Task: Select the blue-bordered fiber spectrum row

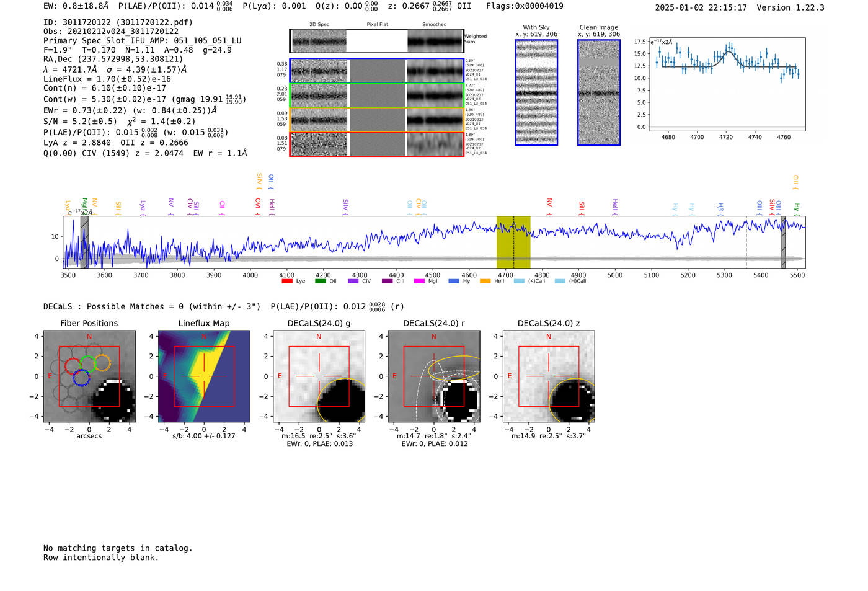Action: click(377, 71)
